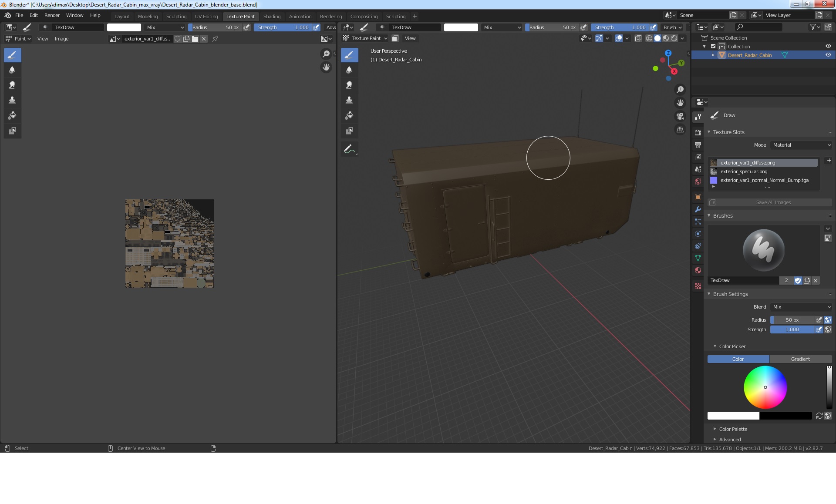836x504 pixels.
Task: Select the Mask tool in image editor
Action: pos(12,131)
